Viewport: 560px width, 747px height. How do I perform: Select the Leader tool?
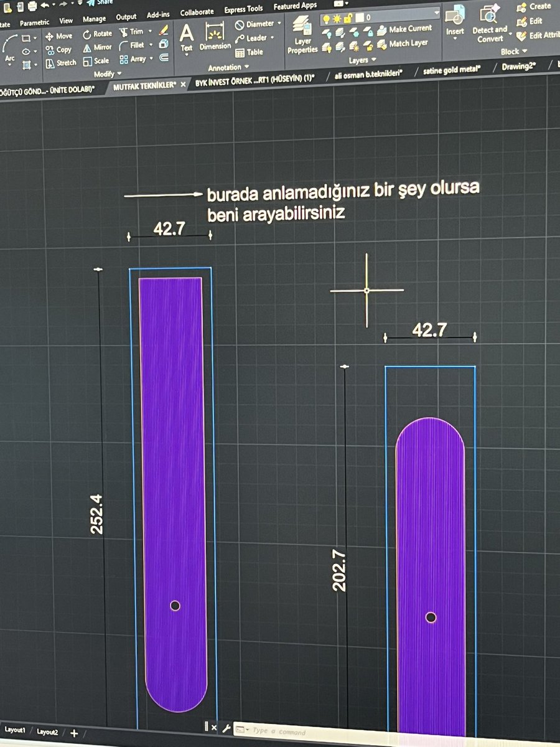point(251,38)
